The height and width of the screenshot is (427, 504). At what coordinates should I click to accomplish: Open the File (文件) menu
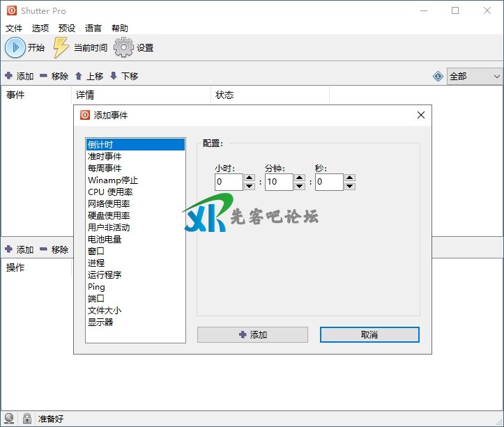14,28
